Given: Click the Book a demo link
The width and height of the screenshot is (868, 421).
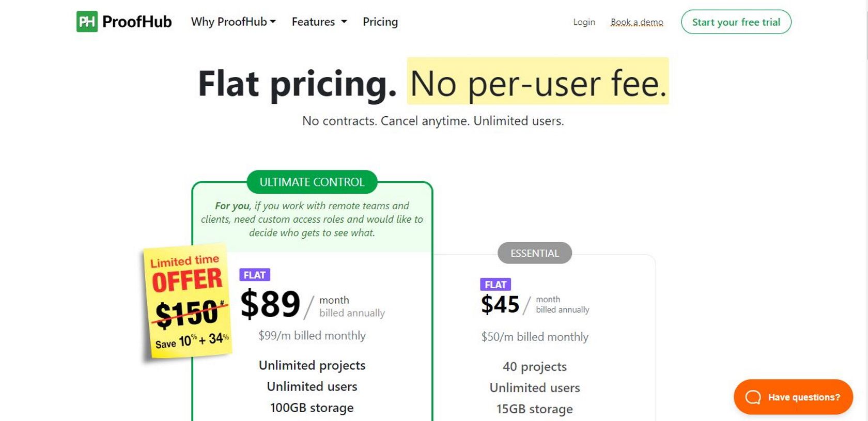Looking at the screenshot, I should tap(637, 22).
